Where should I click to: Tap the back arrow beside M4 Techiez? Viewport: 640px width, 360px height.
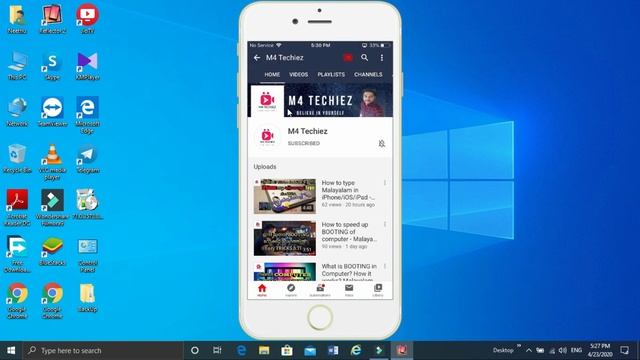(257, 58)
